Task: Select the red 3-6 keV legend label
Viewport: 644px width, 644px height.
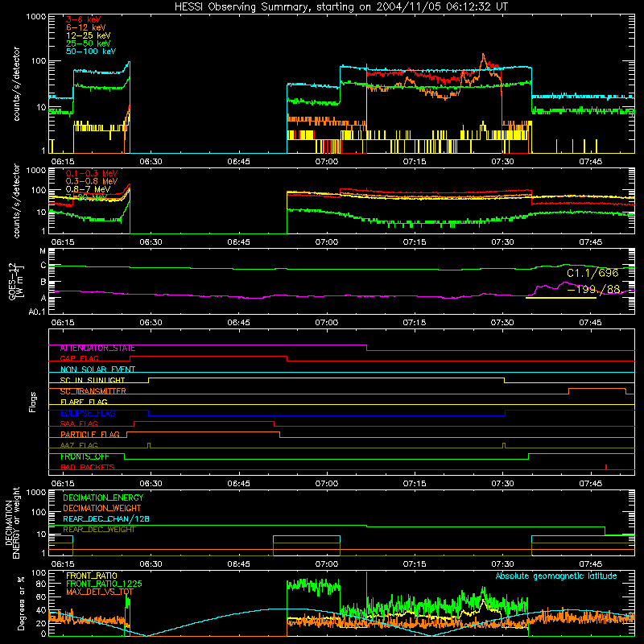Action: pos(83,19)
